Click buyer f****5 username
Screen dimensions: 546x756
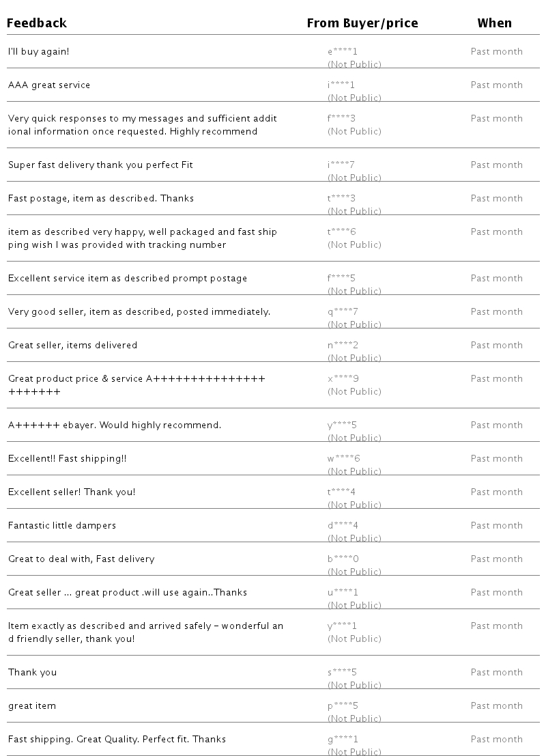pos(341,279)
